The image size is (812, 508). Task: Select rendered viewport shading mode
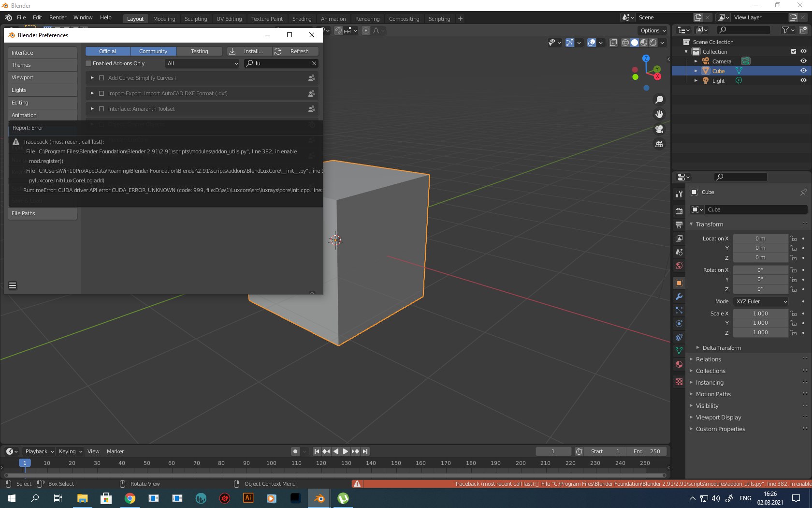[x=653, y=43]
